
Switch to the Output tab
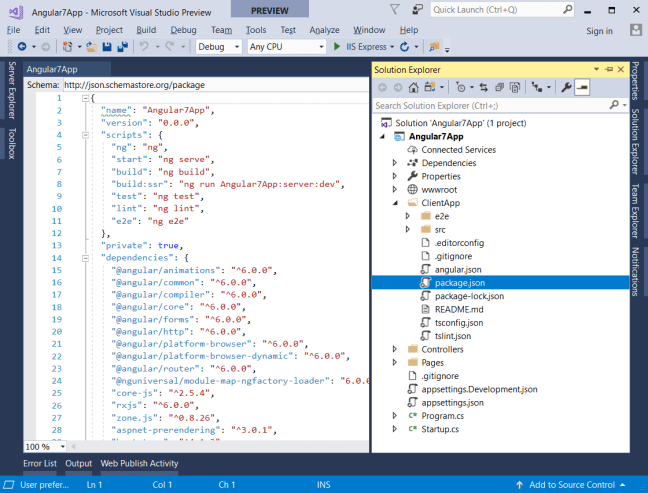pyautogui.click(x=79, y=464)
